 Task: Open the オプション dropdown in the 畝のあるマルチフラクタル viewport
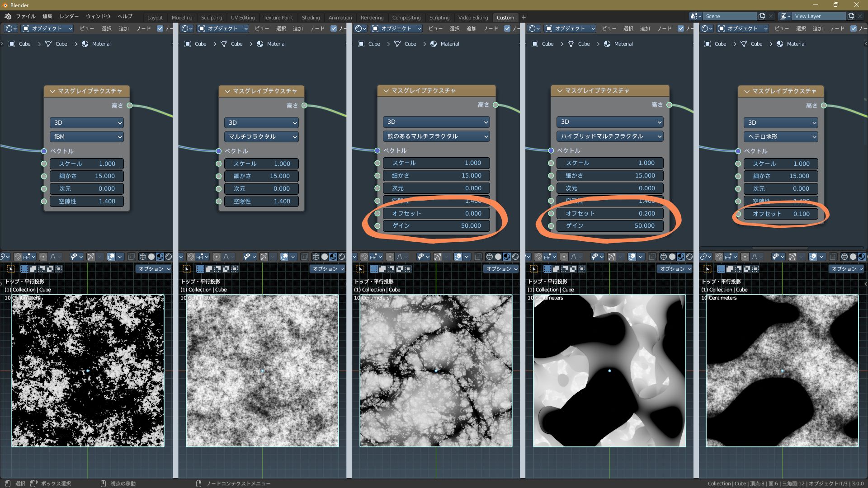coord(502,269)
